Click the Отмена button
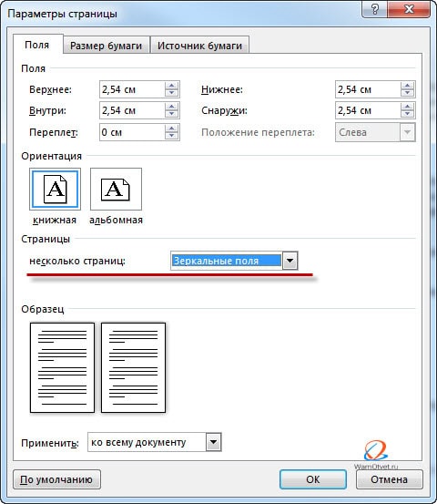The image size is (437, 504). pyautogui.click(x=389, y=479)
